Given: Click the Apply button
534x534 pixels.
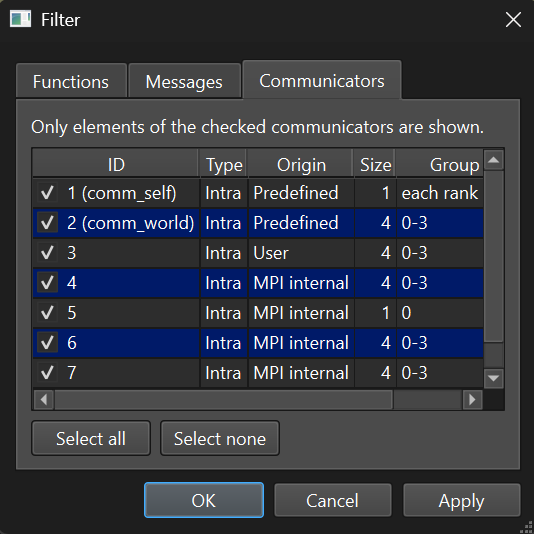Looking at the screenshot, I should pos(462,500).
